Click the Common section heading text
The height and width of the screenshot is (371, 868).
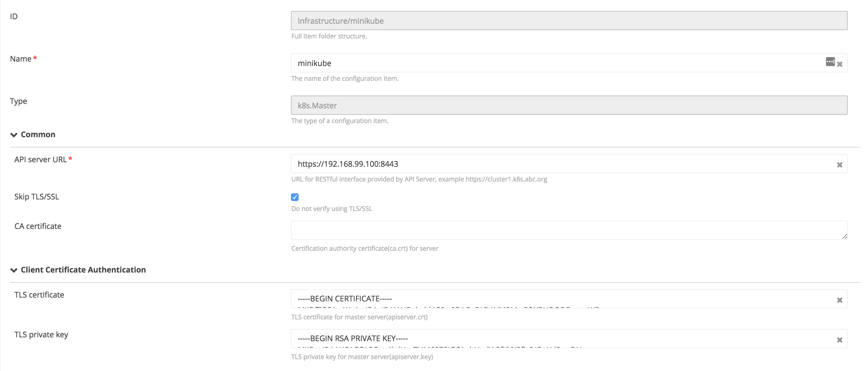[x=38, y=134]
